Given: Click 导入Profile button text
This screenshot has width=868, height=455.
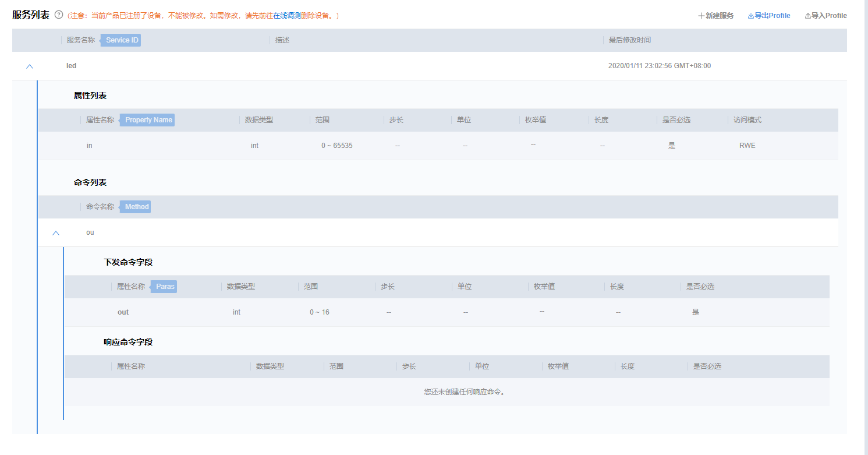Looking at the screenshot, I should 829,16.
